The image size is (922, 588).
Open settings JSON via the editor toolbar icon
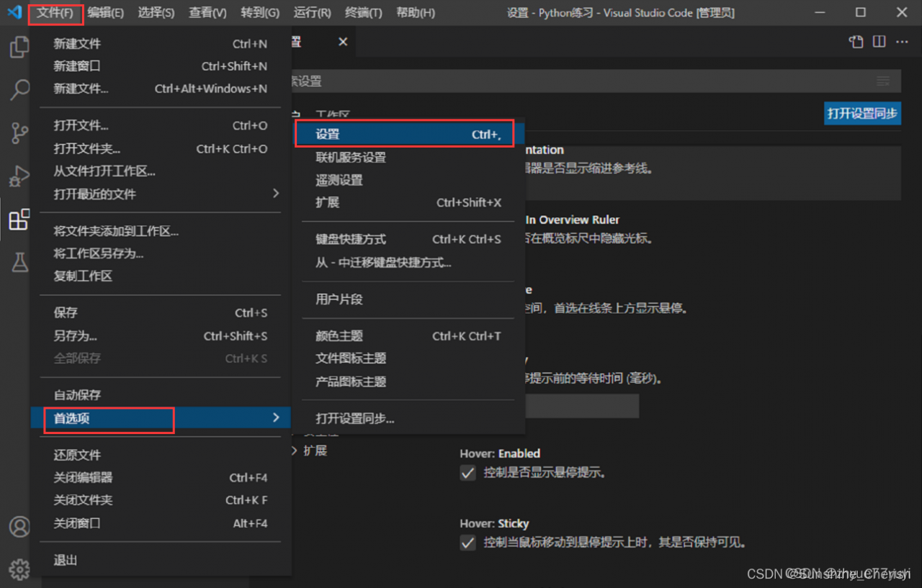[x=856, y=42]
